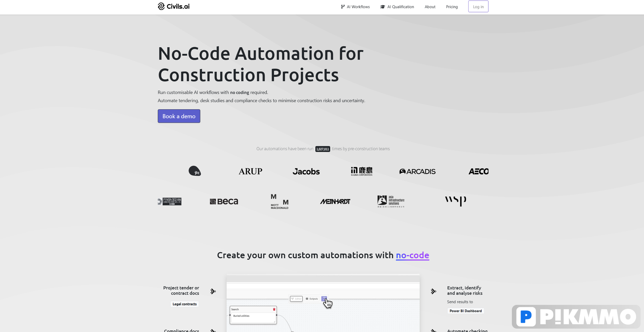Click the Log in button
644x332 pixels.
click(x=478, y=7)
